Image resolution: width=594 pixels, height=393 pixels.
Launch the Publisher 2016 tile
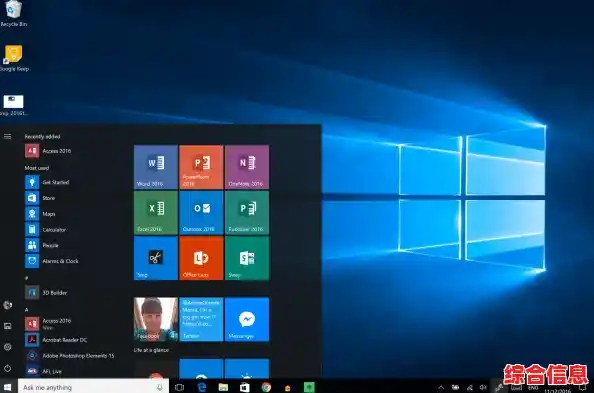coord(247,213)
